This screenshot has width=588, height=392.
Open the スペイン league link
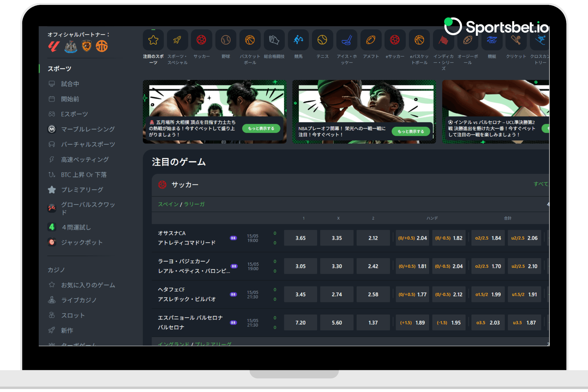[x=168, y=204]
